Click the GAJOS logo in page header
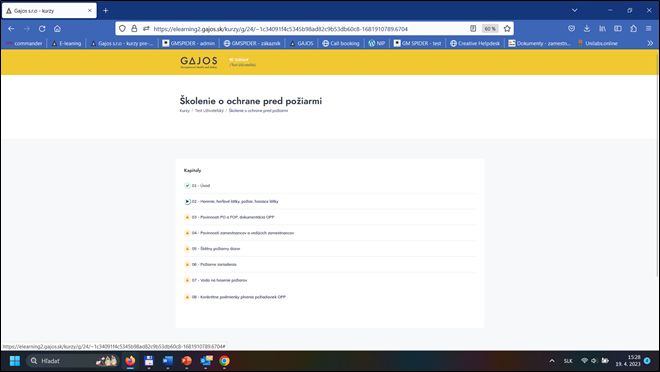The height and width of the screenshot is (372, 660). pos(199,62)
